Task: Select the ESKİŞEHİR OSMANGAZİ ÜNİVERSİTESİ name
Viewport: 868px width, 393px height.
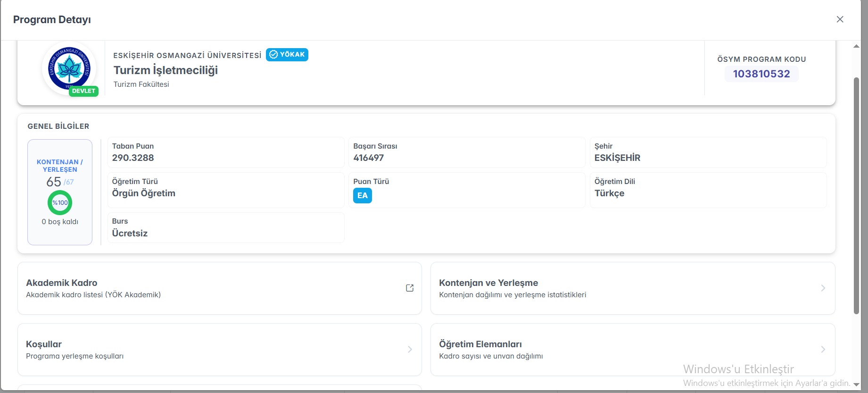Action: pos(187,55)
